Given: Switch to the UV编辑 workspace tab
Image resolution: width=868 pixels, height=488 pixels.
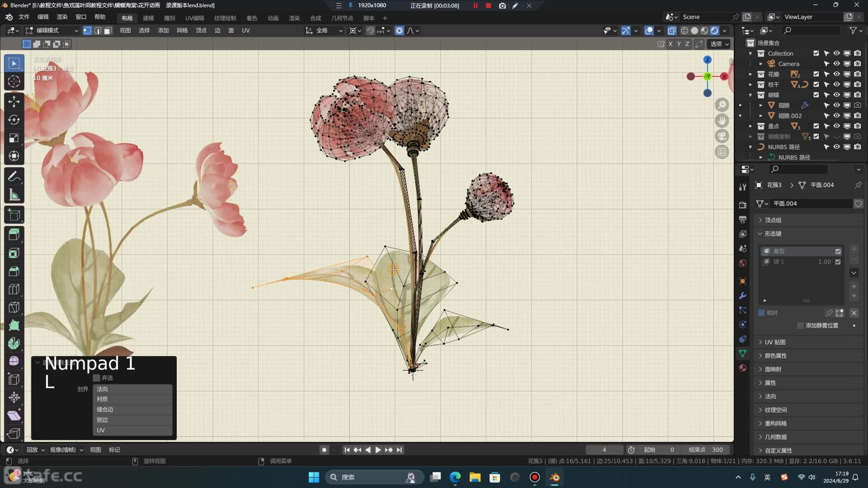Looking at the screenshot, I should [195, 18].
